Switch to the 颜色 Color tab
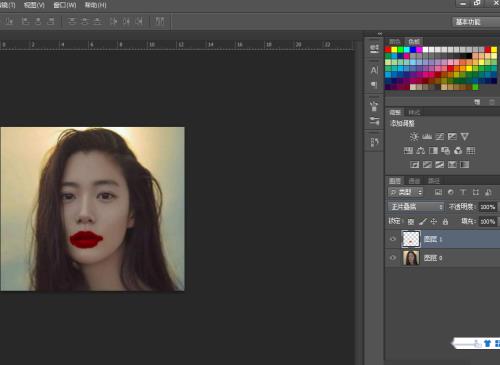 395,42
